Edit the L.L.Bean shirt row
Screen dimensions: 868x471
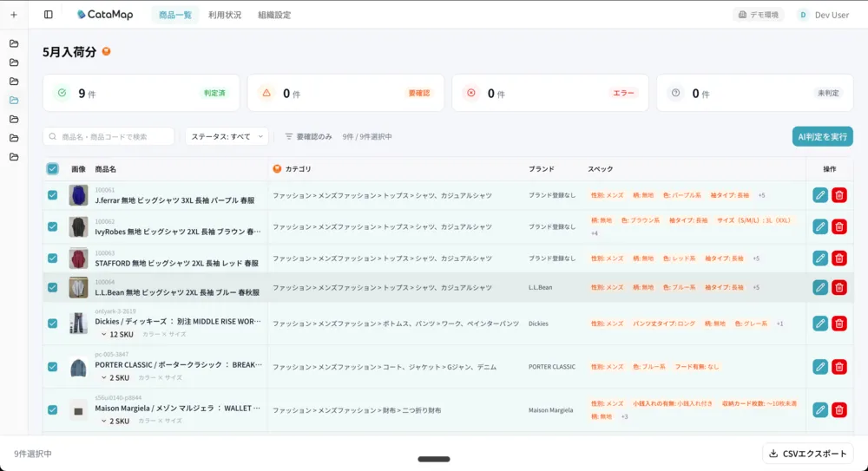[820, 287]
